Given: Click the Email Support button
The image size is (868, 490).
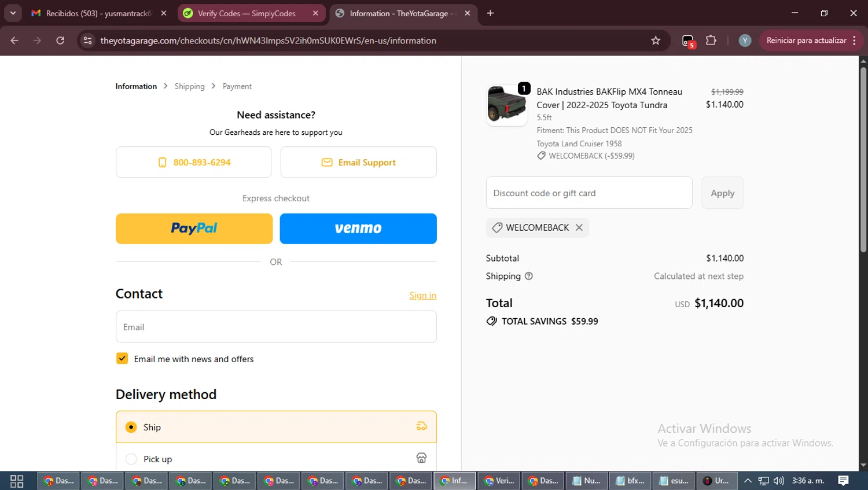Looking at the screenshot, I should click(x=359, y=162).
